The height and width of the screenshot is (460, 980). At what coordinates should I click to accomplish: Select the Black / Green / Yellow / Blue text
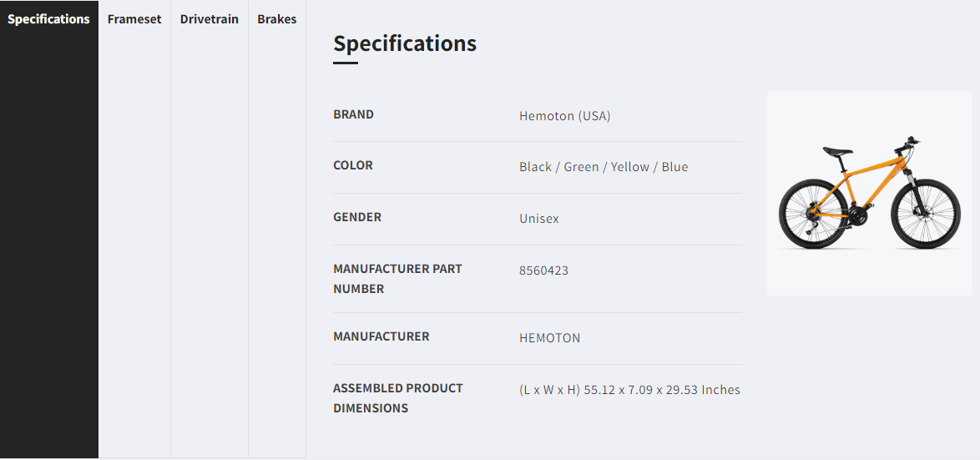coord(604,167)
